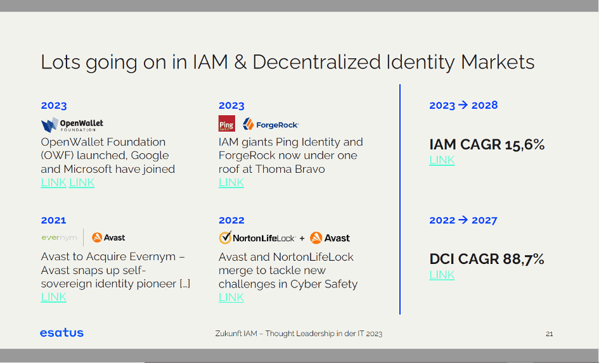Click the 'Avast and NortonLifeLock merge' paragraph

click(288, 270)
